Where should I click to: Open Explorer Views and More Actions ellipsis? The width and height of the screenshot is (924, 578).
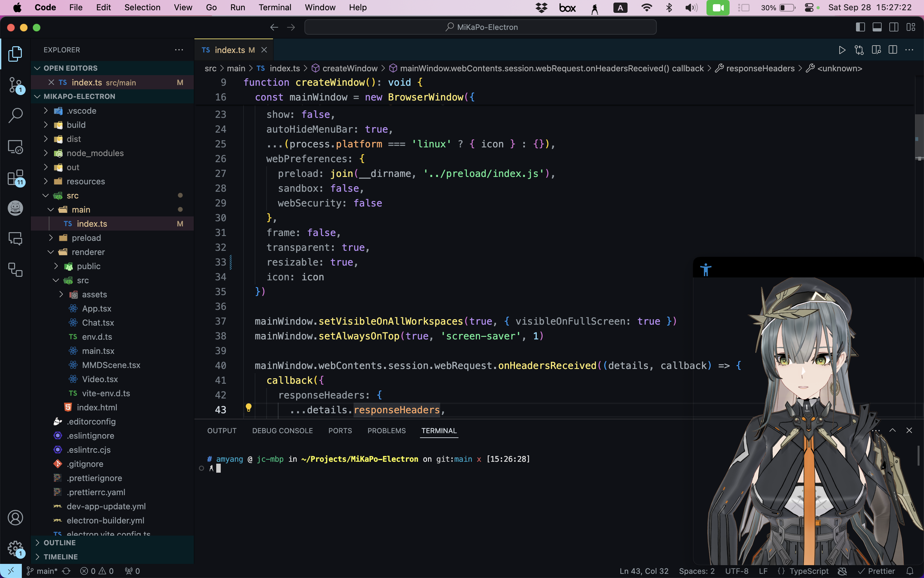(179, 50)
